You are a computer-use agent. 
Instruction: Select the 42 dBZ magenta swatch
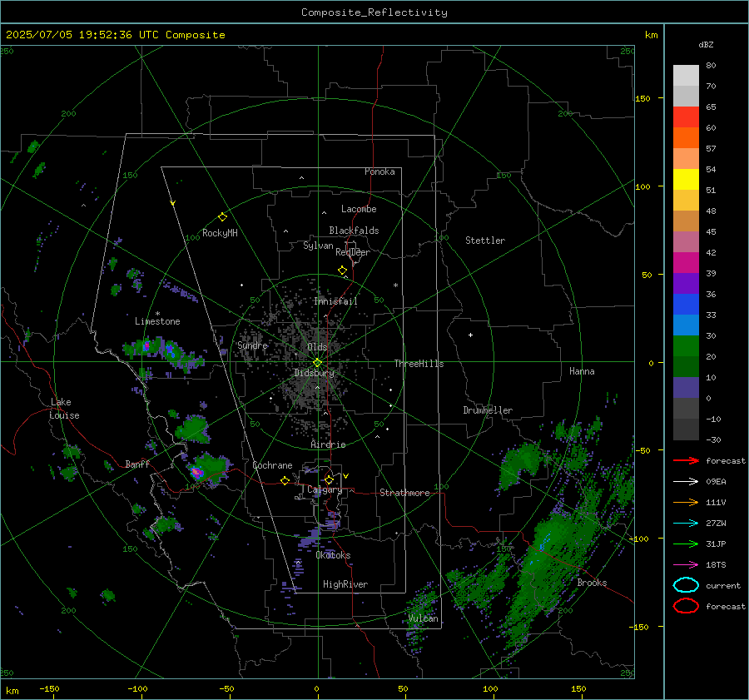[686, 262]
